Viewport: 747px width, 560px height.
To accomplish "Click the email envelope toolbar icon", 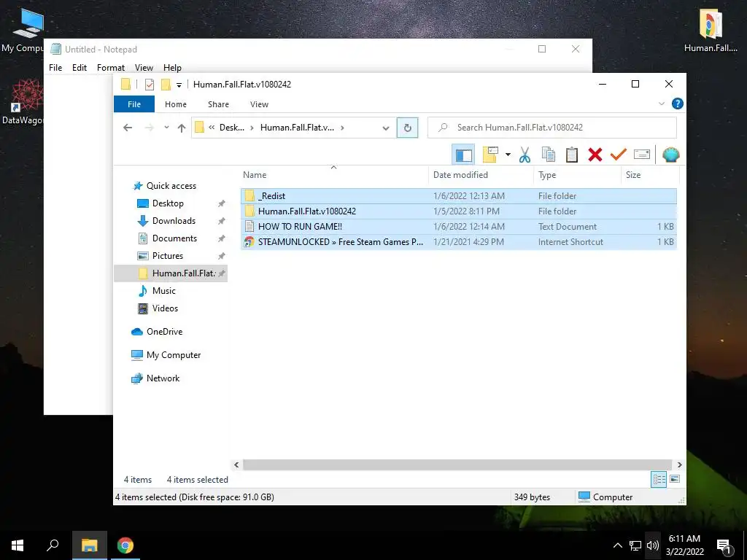I will [x=642, y=155].
